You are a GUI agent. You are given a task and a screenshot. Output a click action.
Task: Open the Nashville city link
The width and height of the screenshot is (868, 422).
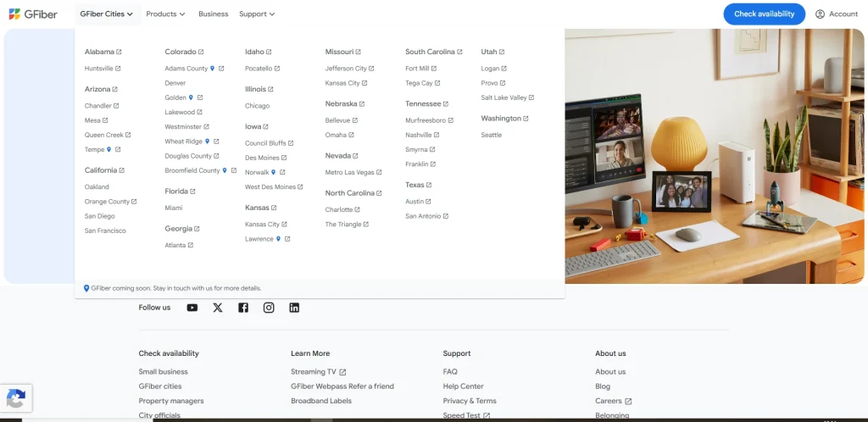[x=419, y=135]
